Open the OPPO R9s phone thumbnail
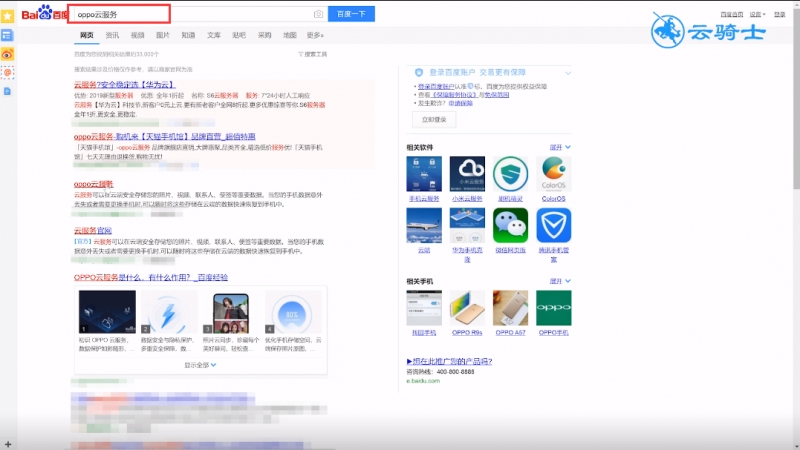This screenshot has width=800, height=450. click(x=467, y=308)
